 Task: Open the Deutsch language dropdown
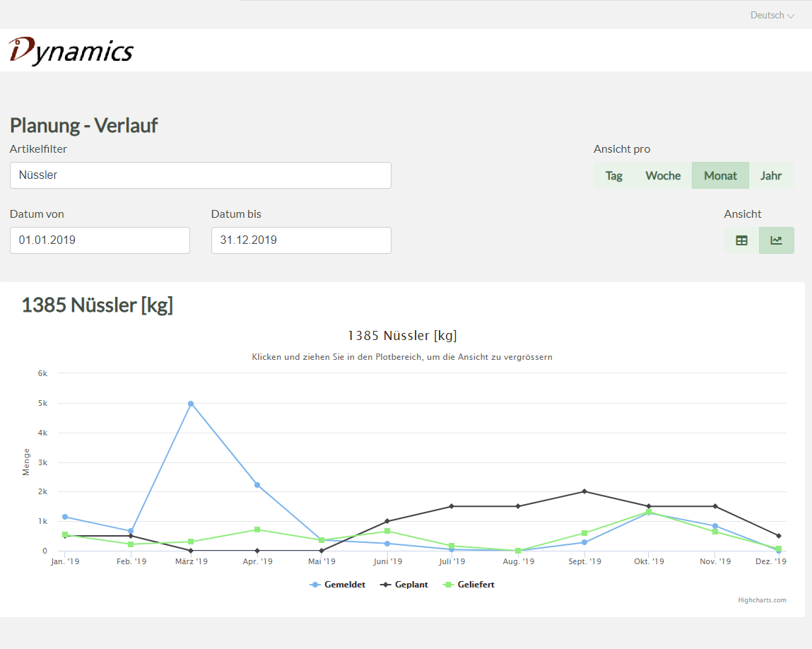[x=772, y=15]
